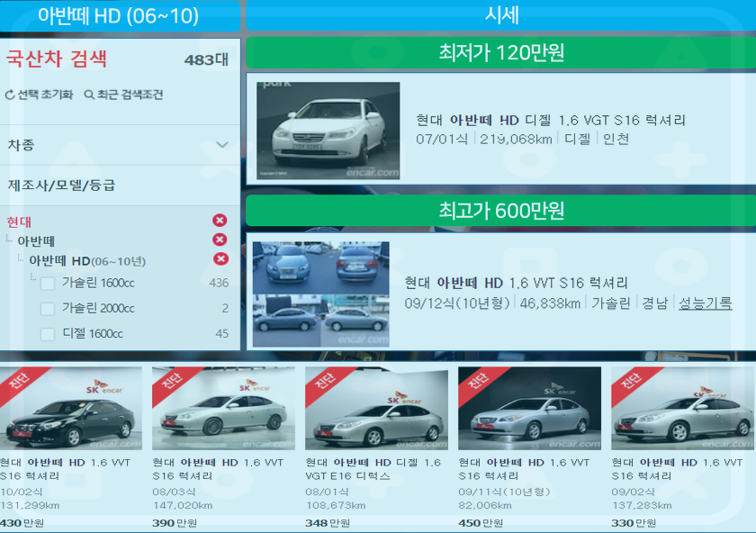756x533 pixels.
Task: Expand the 차종 section chevron
Action: tap(222, 145)
